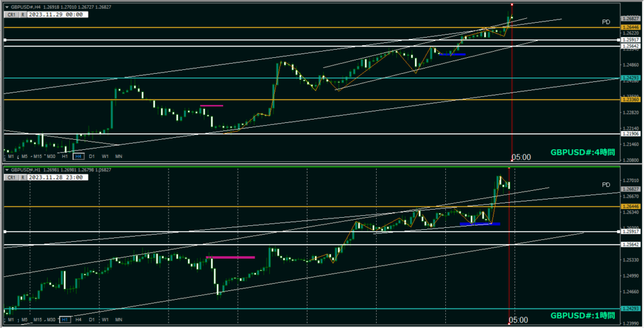Click the 1.25917 price label on lower chart

pos(630,232)
